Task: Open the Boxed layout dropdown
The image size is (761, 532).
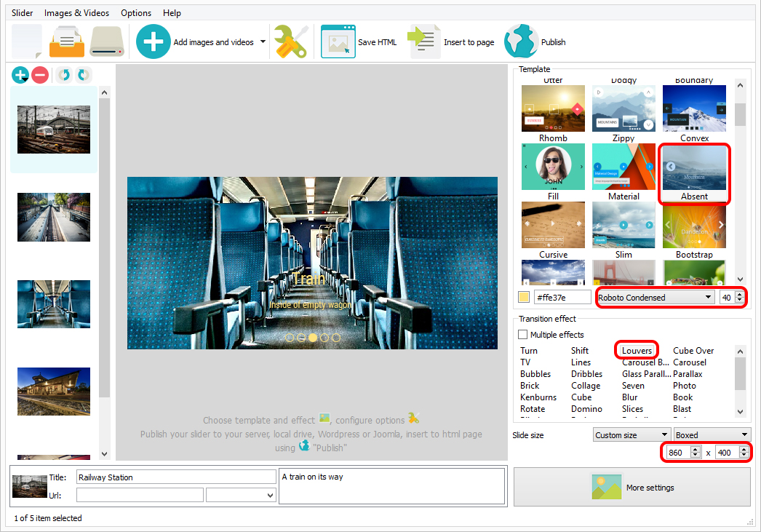Action: (x=712, y=435)
